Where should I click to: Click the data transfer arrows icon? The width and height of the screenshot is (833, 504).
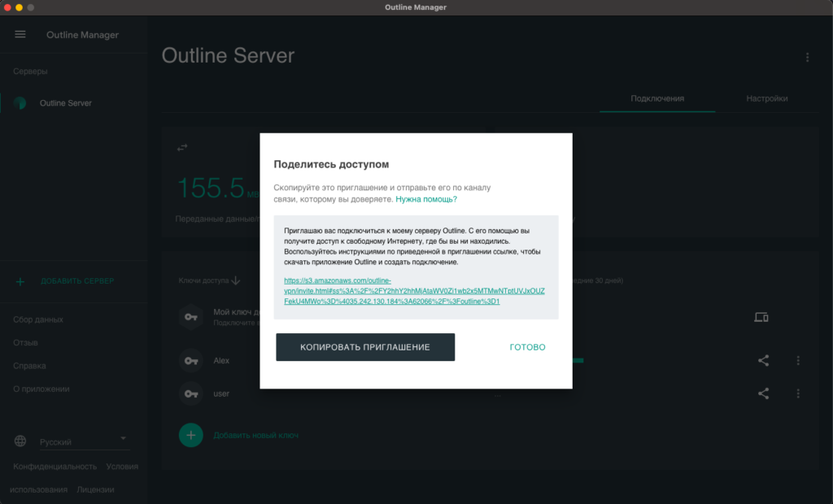click(182, 148)
